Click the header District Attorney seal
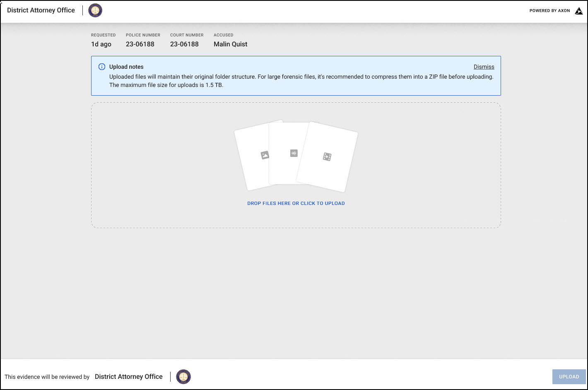588x390 pixels. pyautogui.click(x=95, y=10)
